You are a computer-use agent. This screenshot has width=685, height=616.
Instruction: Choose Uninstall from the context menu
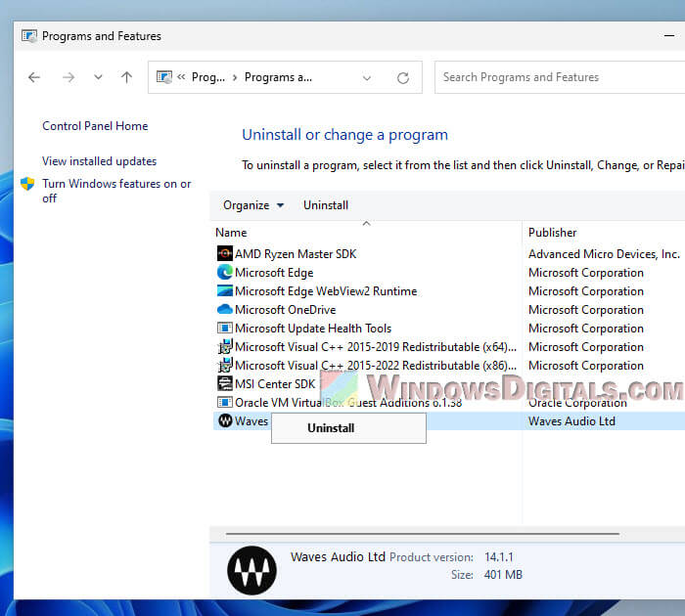(348, 428)
